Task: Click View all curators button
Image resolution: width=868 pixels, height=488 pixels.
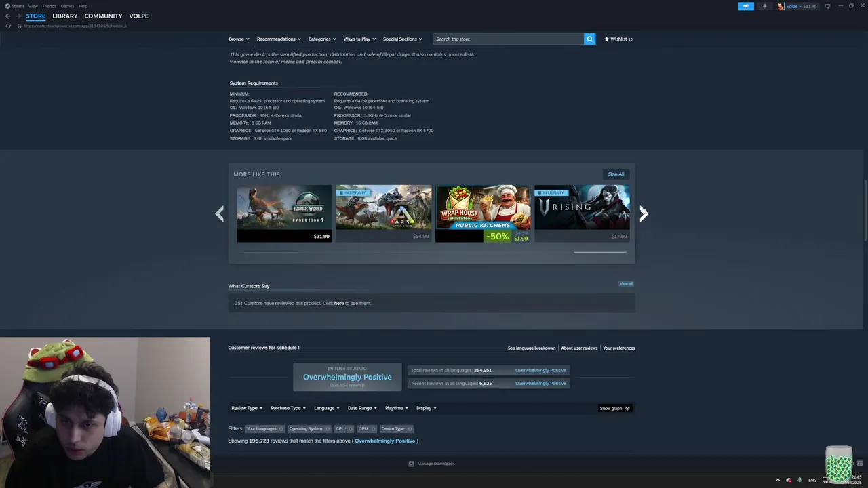Action: (x=626, y=283)
